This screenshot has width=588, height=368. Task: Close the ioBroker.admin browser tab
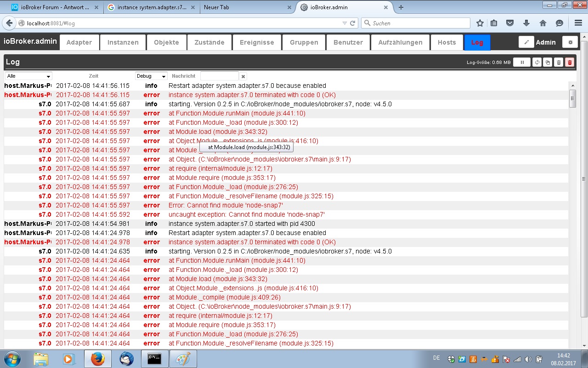[x=386, y=7]
